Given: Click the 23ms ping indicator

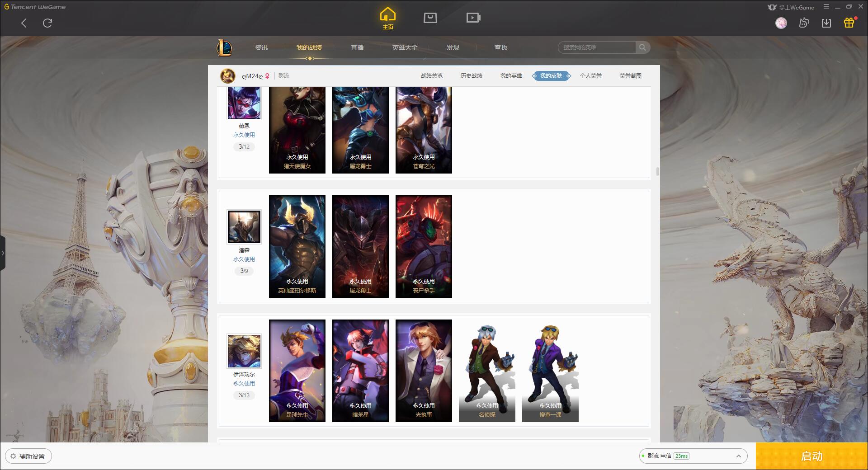Looking at the screenshot, I should [681, 456].
